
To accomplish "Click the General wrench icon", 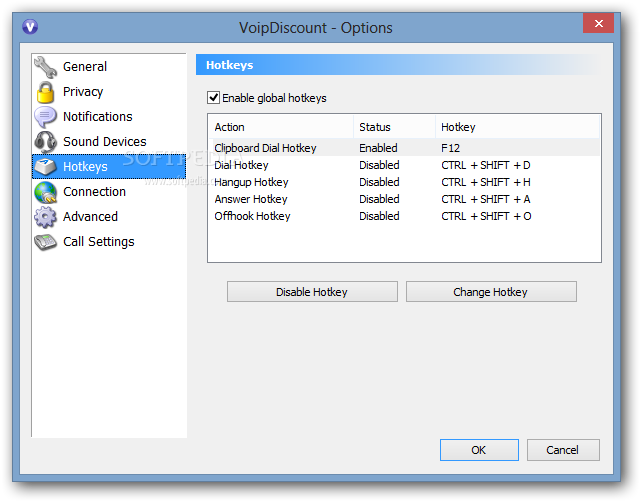I will tap(45, 67).
